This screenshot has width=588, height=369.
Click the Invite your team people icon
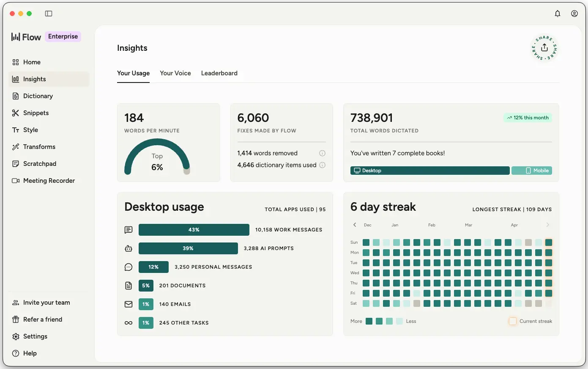point(16,303)
